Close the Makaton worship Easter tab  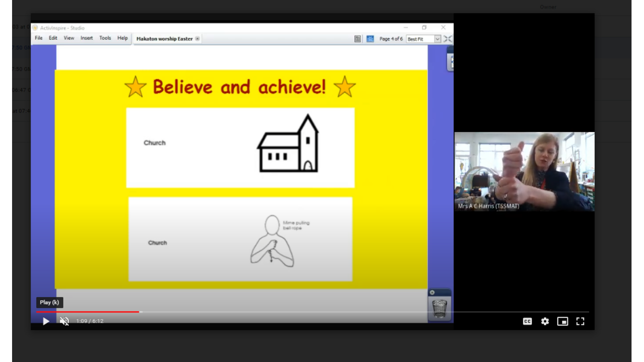197,39
